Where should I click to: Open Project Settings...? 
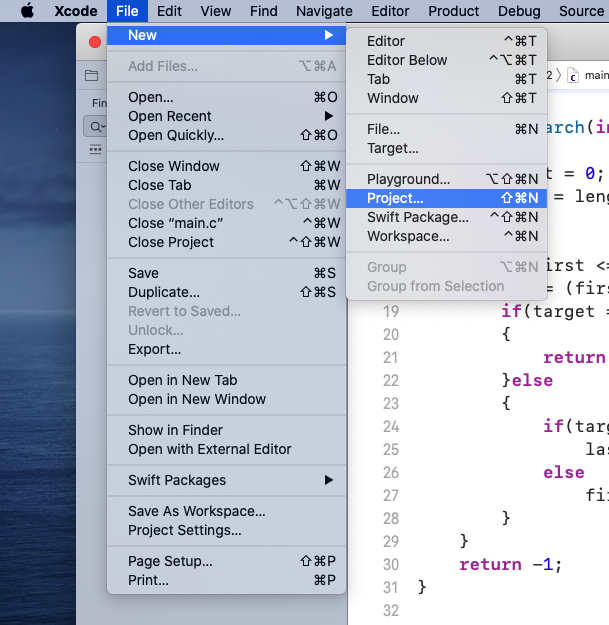tap(226, 531)
